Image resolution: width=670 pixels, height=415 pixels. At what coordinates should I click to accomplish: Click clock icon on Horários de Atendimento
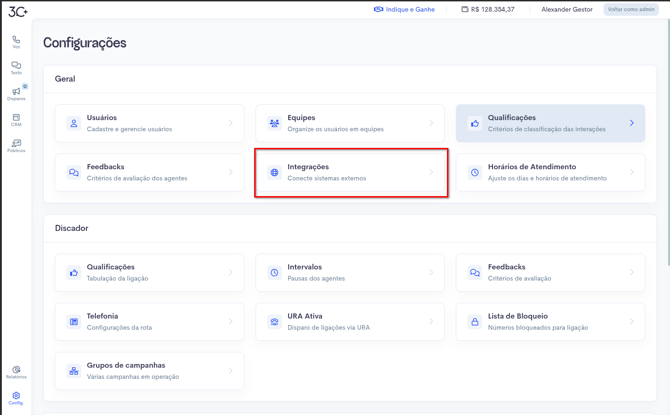pyautogui.click(x=475, y=172)
